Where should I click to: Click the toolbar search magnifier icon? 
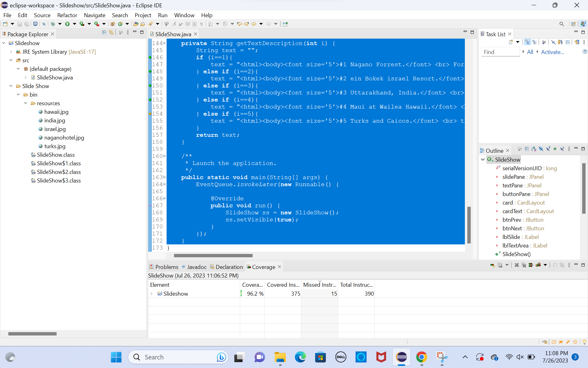pos(561,24)
